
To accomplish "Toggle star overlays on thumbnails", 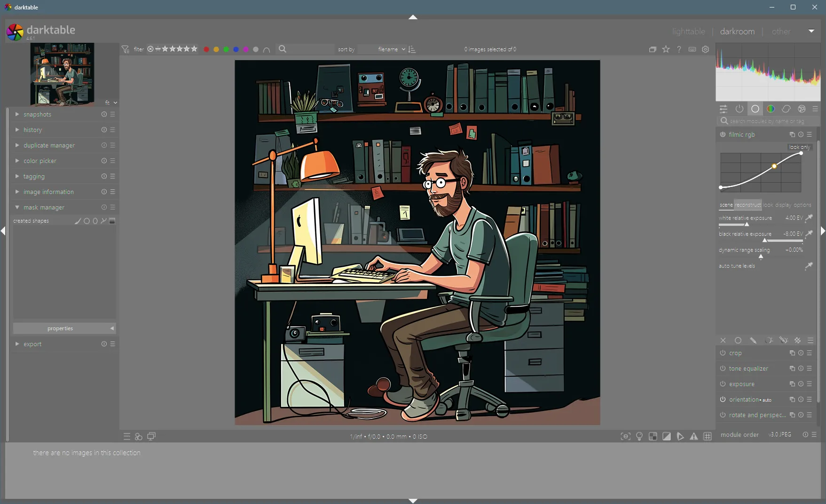I will pyautogui.click(x=666, y=49).
